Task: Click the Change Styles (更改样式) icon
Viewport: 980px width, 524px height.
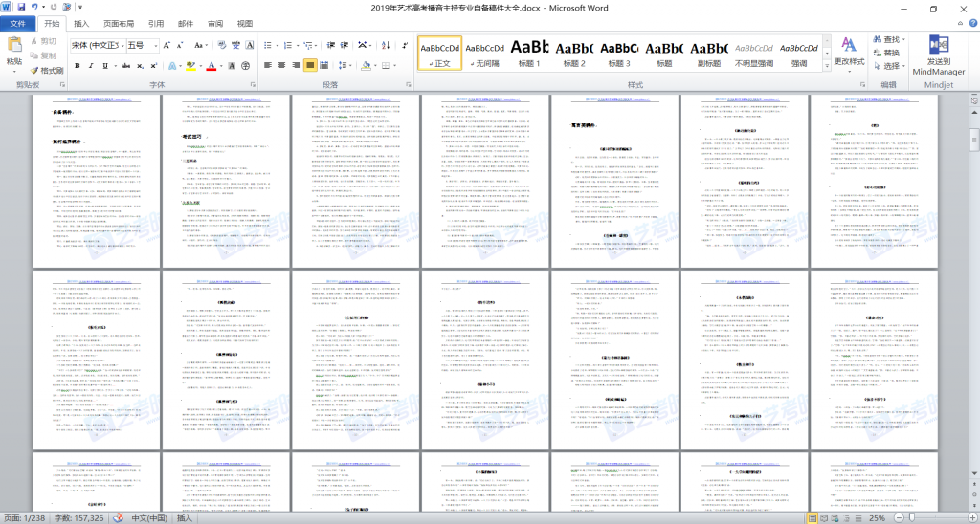Action: (x=848, y=52)
